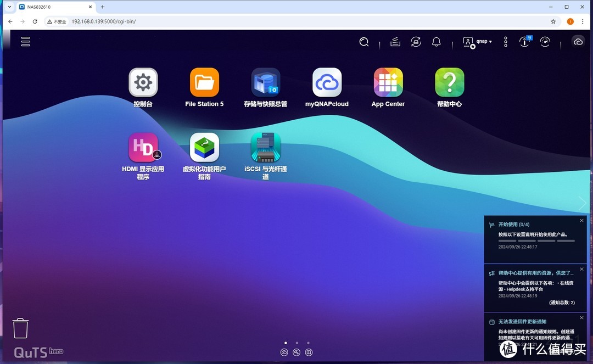Screen dimensions: 593x364
Task: Click the (通知总数: 2) count text
Action: click(562, 303)
